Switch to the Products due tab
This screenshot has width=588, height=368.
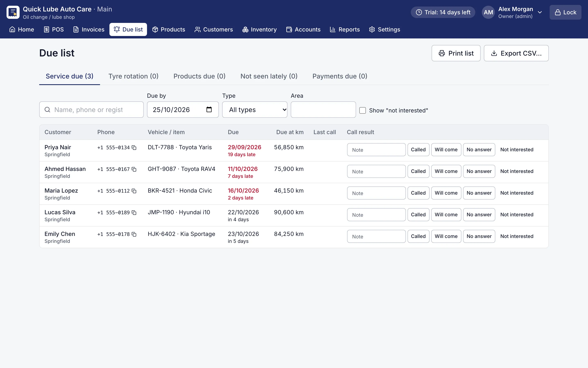199,76
